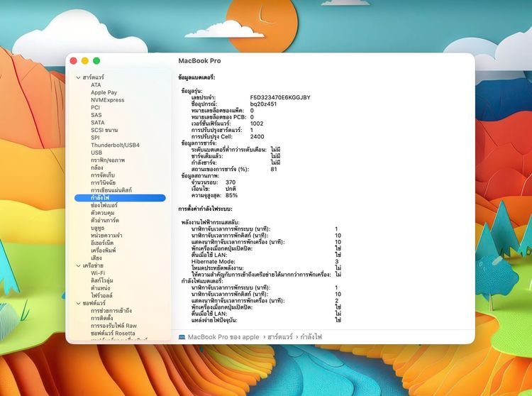Maximize window with green button
Screen dimensions: 532x396
(96, 61)
